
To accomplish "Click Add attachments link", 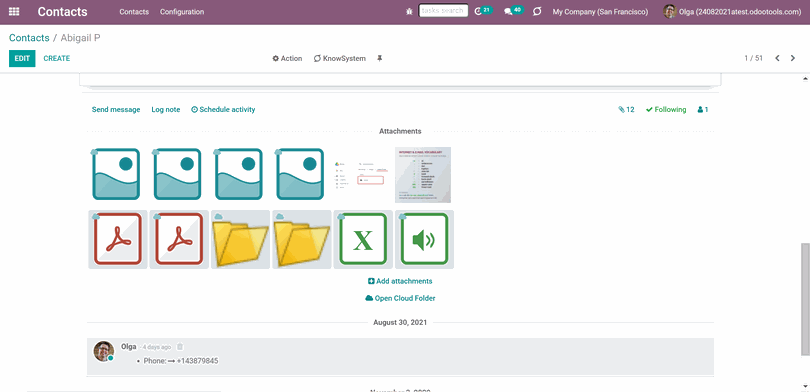I will point(400,281).
